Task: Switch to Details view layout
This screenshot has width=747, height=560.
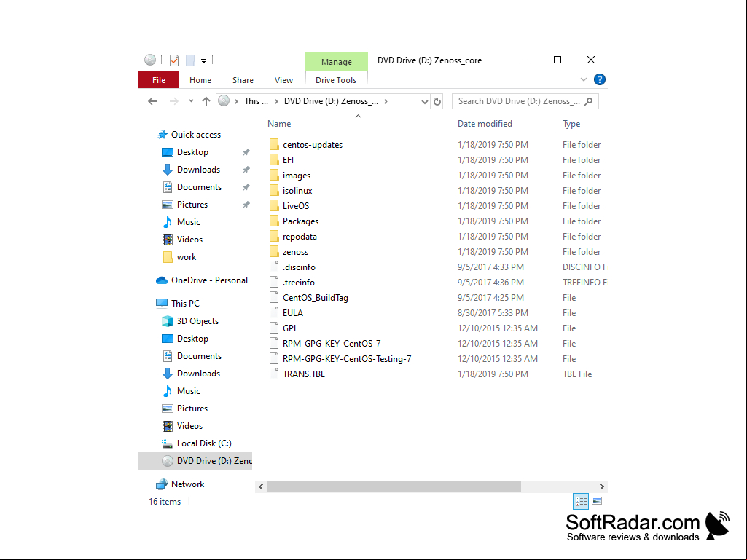Action: (581, 501)
